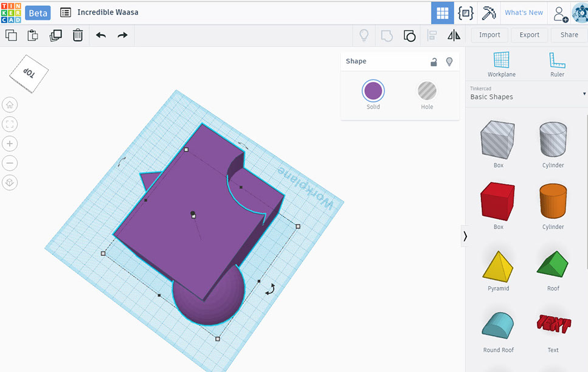Image resolution: width=588 pixels, height=372 pixels.
Task: Click the Share button
Action: pos(569,35)
